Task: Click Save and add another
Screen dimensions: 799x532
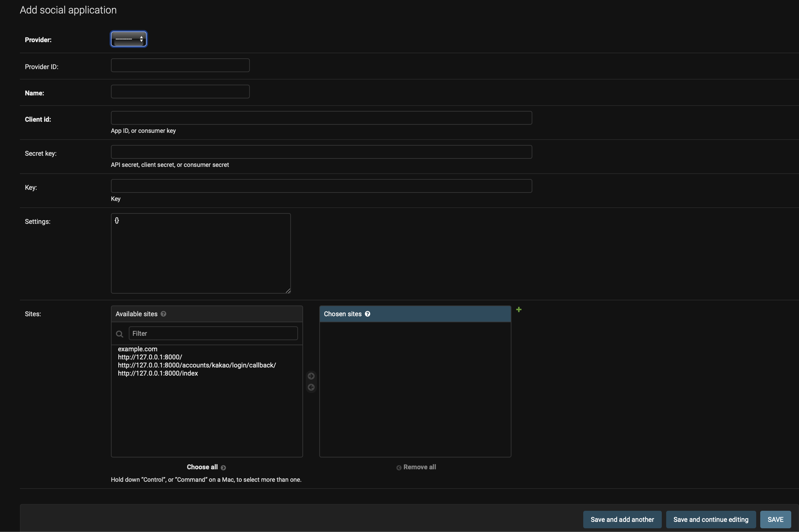Action: coord(622,520)
